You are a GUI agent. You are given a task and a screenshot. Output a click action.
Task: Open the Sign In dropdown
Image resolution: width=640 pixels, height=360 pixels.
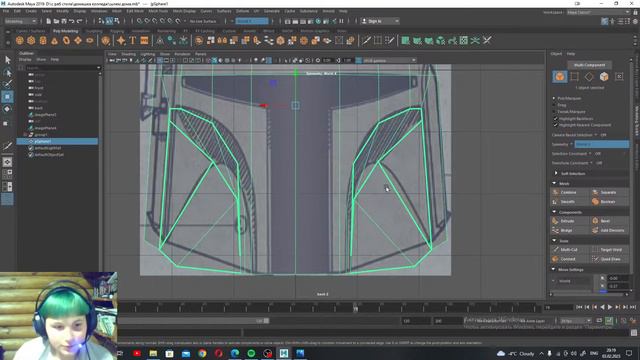tap(380, 21)
